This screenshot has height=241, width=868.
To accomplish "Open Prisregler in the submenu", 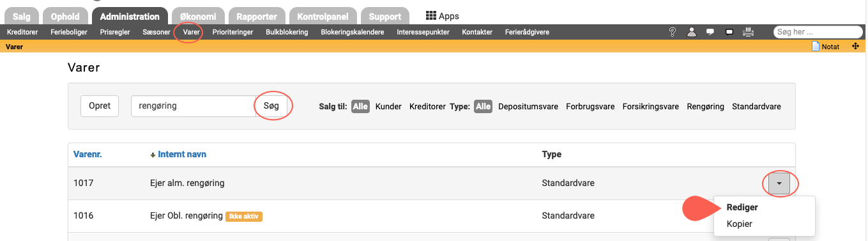I will tap(116, 32).
